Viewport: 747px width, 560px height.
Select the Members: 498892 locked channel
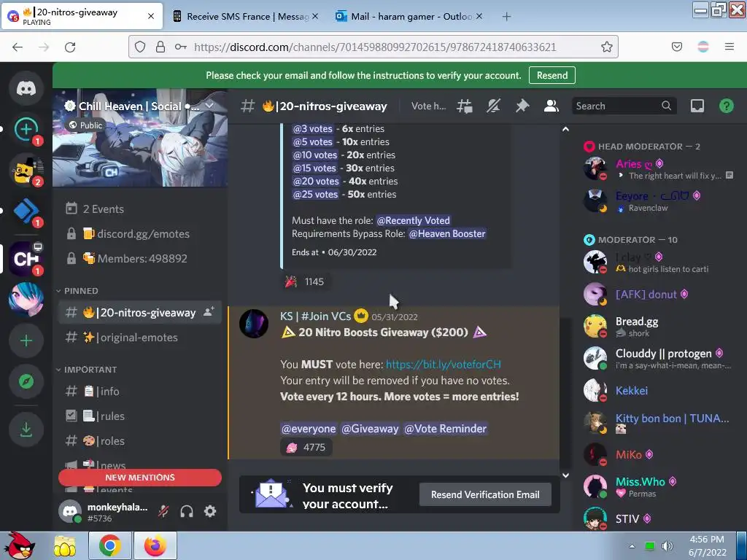pyautogui.click(x=139, y=259)
